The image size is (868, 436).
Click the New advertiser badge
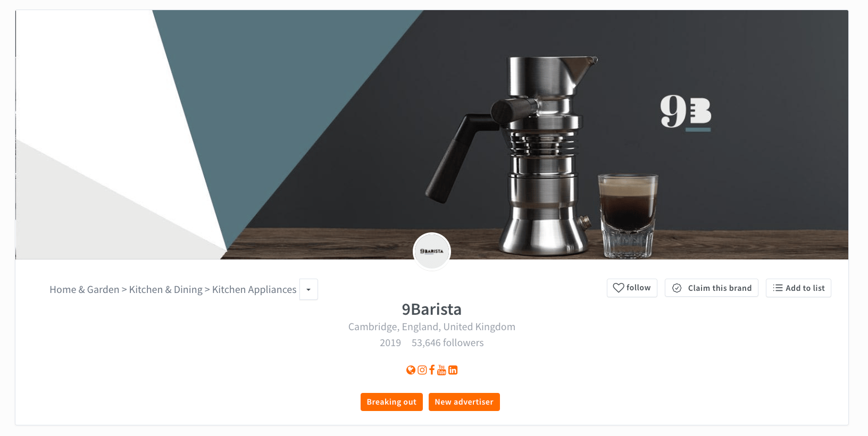coord(464,402)
